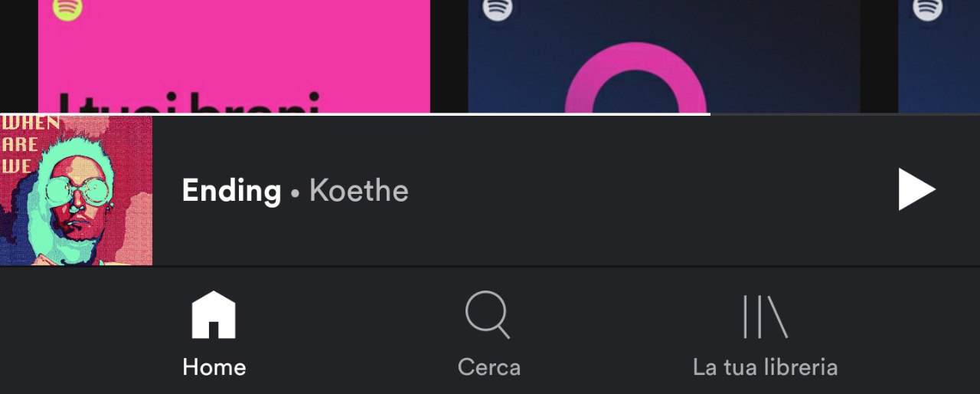Click Spotify logo on rightmost card

[927, 8]
